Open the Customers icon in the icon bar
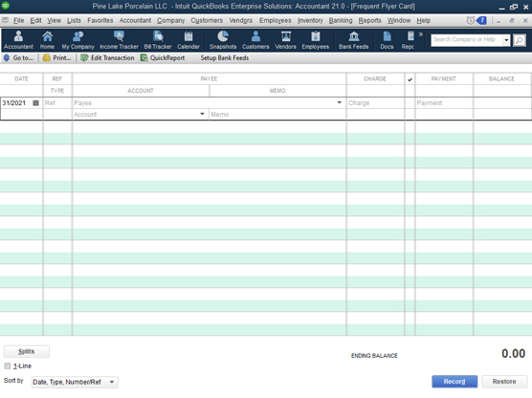Image resolution: width=532 pixels, height=398 pixels. click(255, 40)
